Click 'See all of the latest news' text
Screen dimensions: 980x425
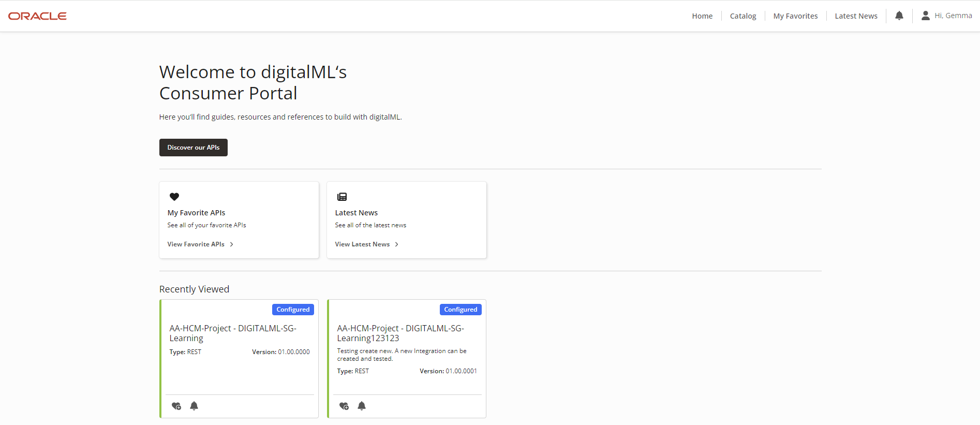[x=370, y=225]
